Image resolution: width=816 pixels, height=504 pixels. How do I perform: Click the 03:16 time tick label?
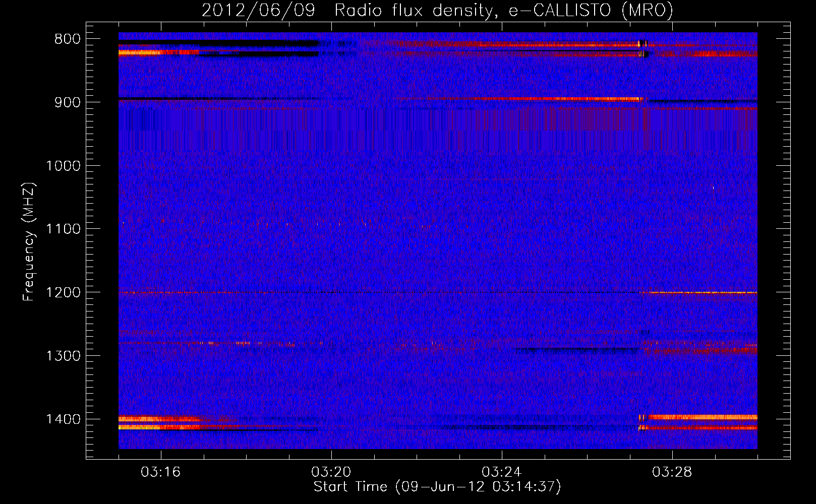(x=160, y=472)
